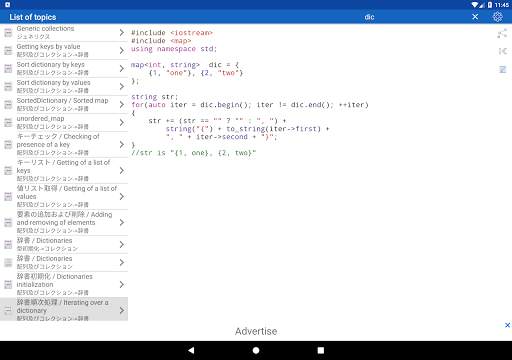
Task: Click 'string str;' code line
Action: 155,97
